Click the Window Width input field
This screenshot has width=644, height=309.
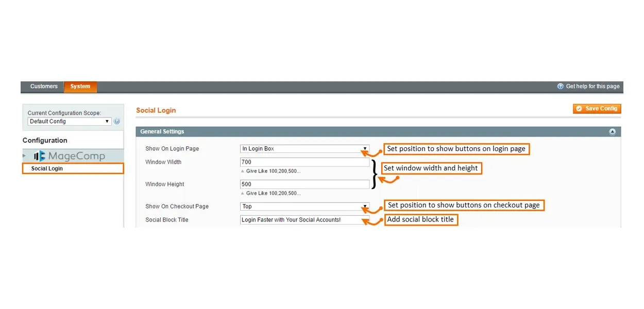click(304, 162)
